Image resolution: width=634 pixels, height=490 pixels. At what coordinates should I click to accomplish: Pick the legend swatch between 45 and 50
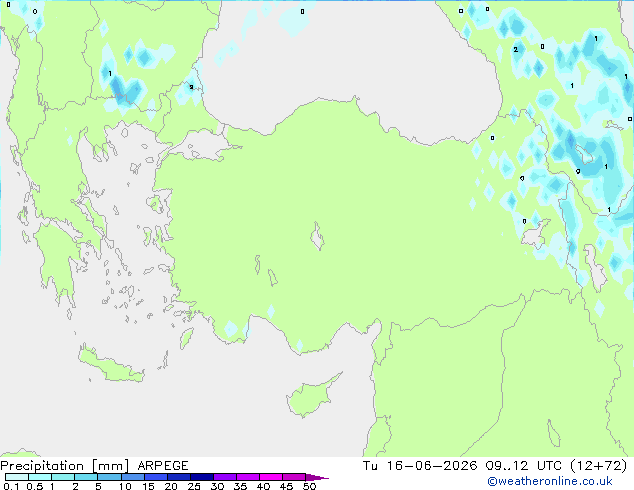pos(294,477)
